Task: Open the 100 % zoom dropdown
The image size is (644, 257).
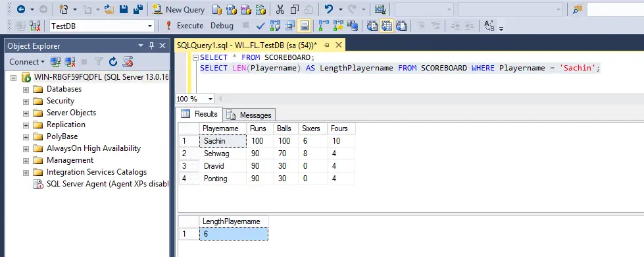Action: click(211, 99)
